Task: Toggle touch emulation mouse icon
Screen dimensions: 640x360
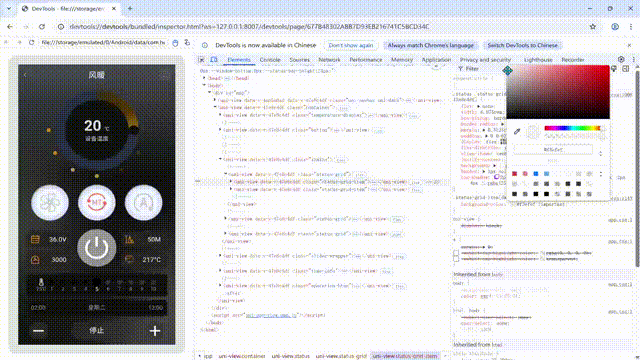Action: click(175, 42)
